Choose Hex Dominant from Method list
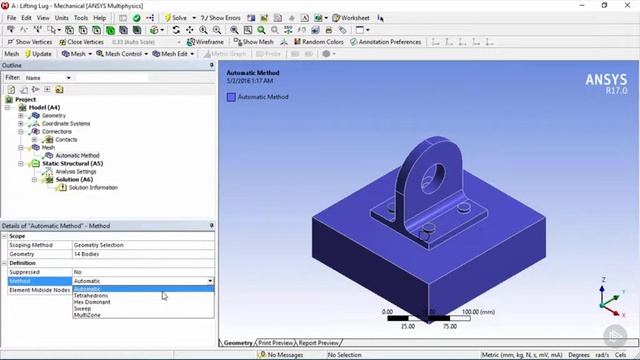The height and width of the screenshot is (360, 640). [143, 302]
